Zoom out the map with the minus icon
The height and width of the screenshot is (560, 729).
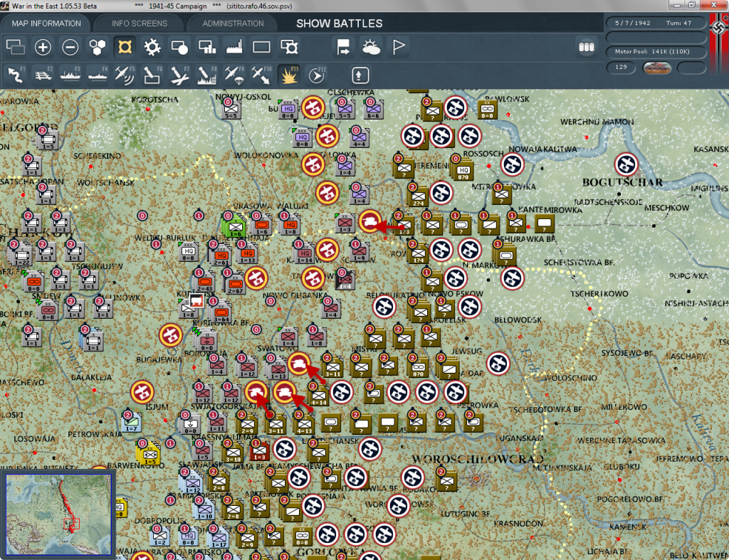pos(70,47)
